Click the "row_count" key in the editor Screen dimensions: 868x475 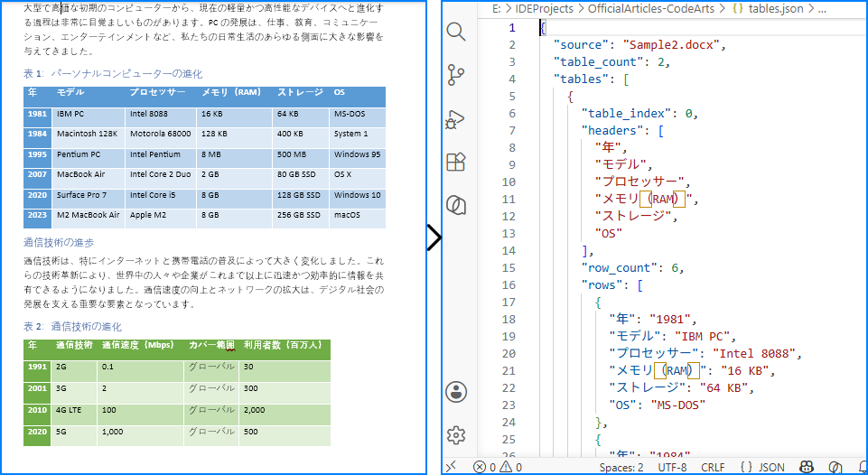[619, 268]
